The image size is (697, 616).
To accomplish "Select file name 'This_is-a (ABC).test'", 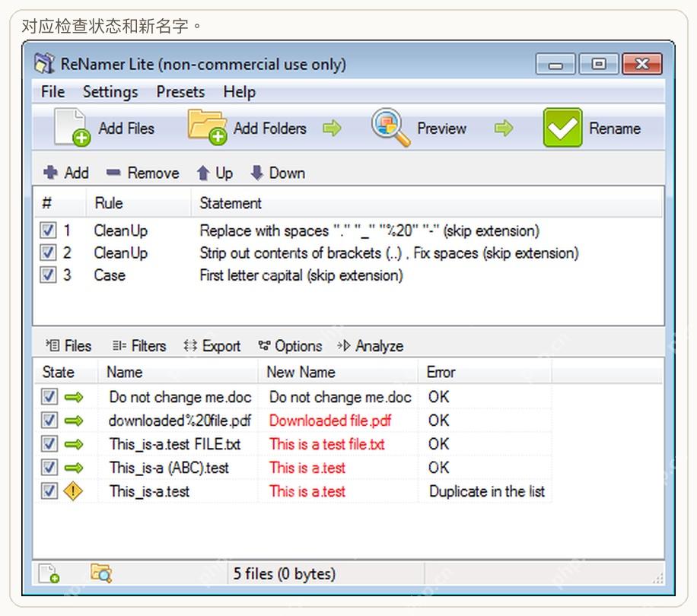I will tap(169, 468).
